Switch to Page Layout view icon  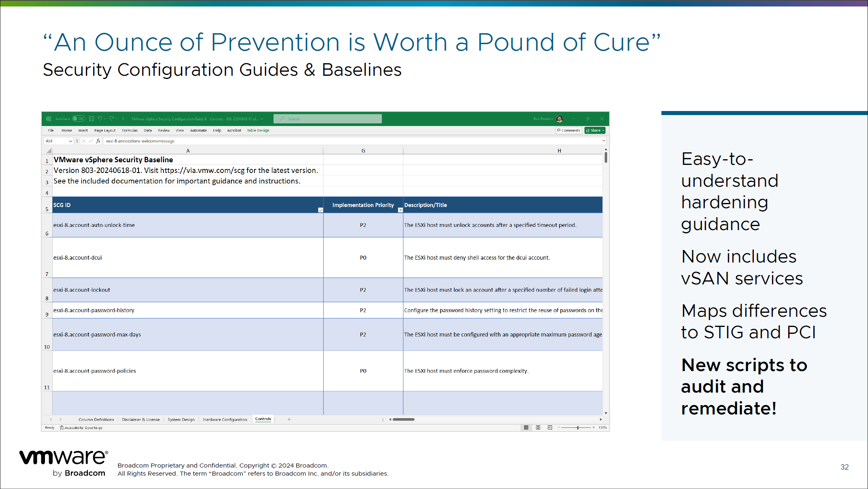[x=538, y=427]
